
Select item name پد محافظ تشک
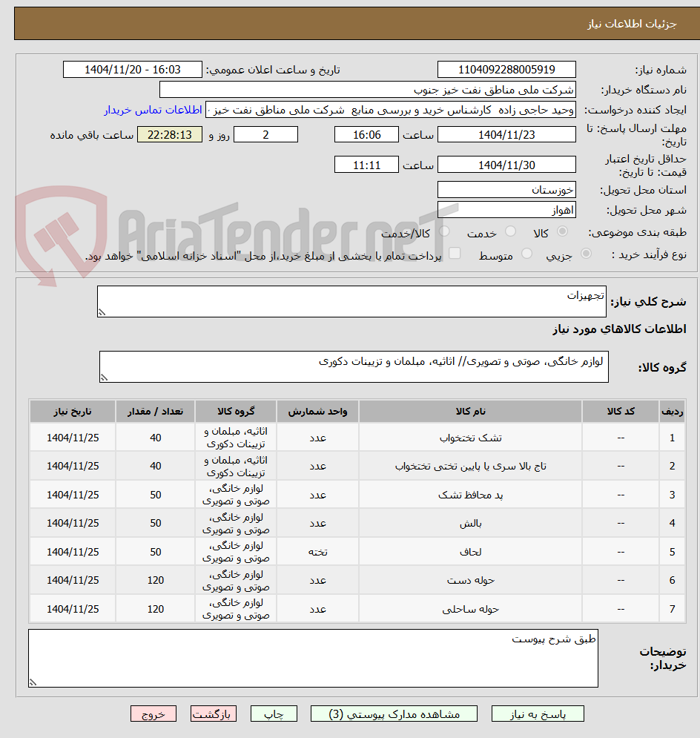pos(470,495)
